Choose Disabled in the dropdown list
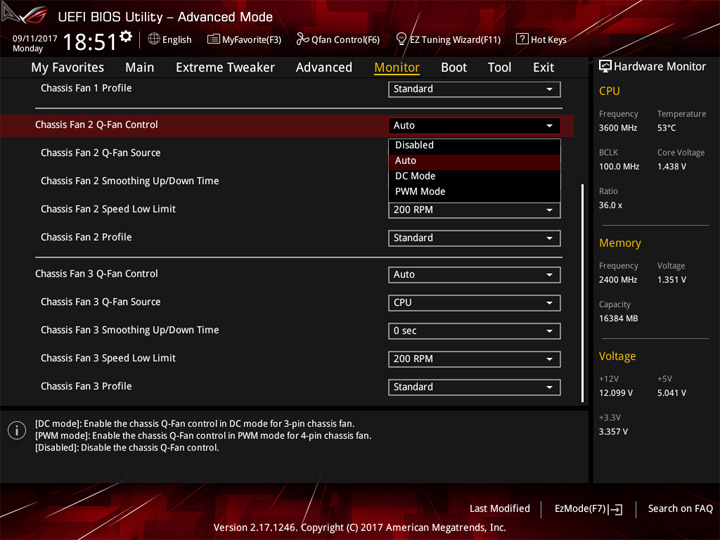Viewport: 720px width, 540px height. 474,145
